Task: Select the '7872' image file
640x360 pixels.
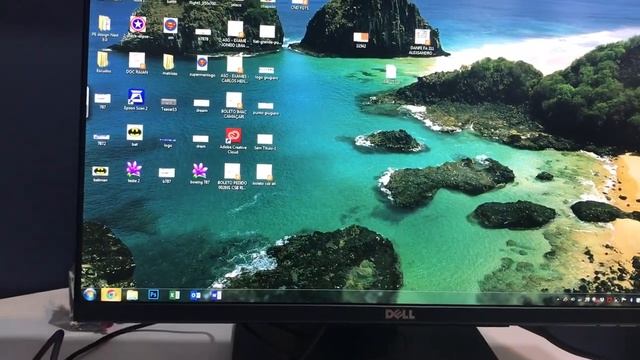Action: point(101,140)
